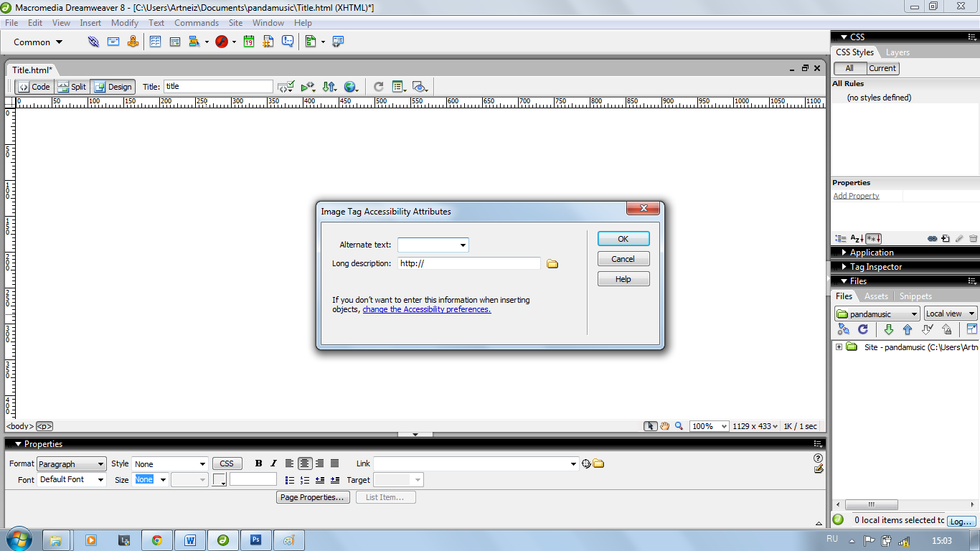The image size is (980, 551).
Task: Click the Insert Div Tag icon
Action: pyautogui.click(x=174, y=42)
